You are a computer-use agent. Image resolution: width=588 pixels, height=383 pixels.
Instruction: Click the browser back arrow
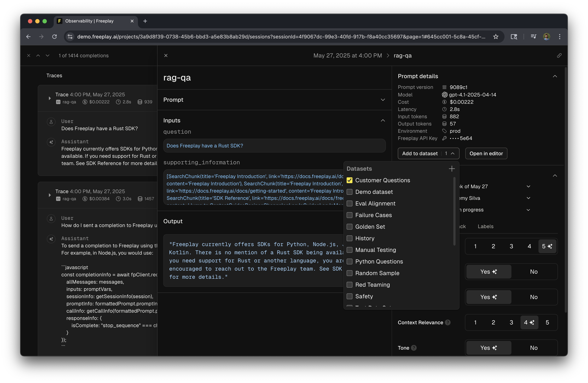pos(28,37)
